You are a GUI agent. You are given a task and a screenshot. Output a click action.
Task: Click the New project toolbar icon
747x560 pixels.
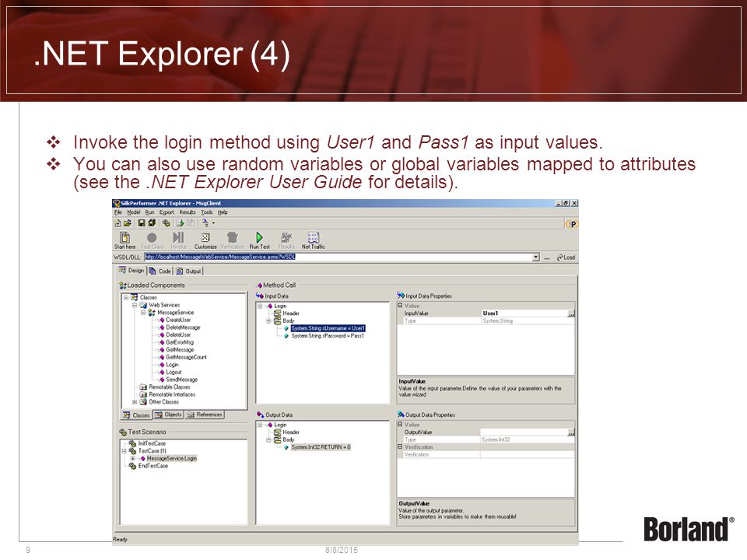(117, 223)
